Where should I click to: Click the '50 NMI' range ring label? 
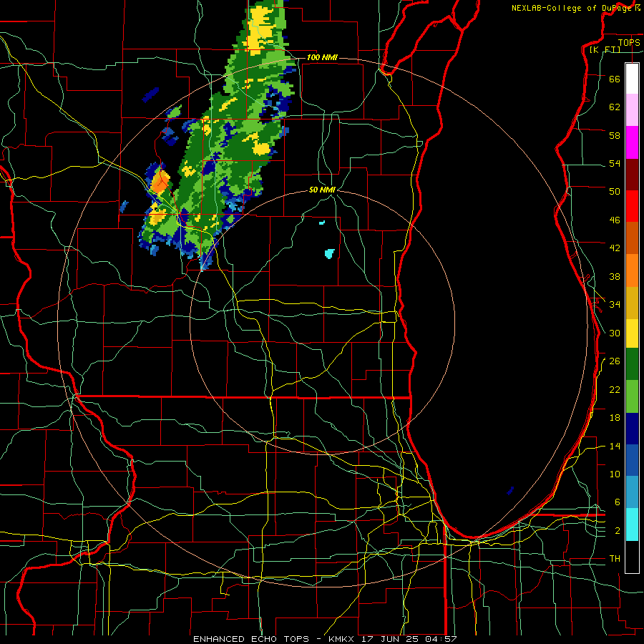[322, 190]
